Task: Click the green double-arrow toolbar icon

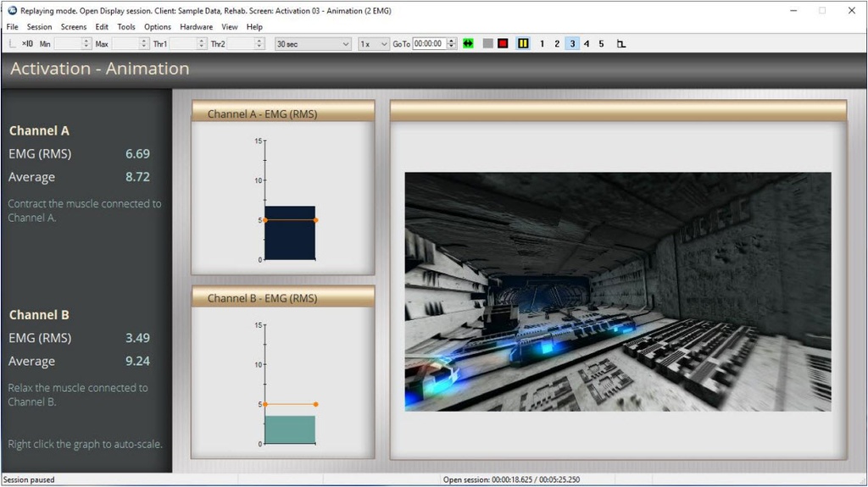Action: (x=468, y=44)
